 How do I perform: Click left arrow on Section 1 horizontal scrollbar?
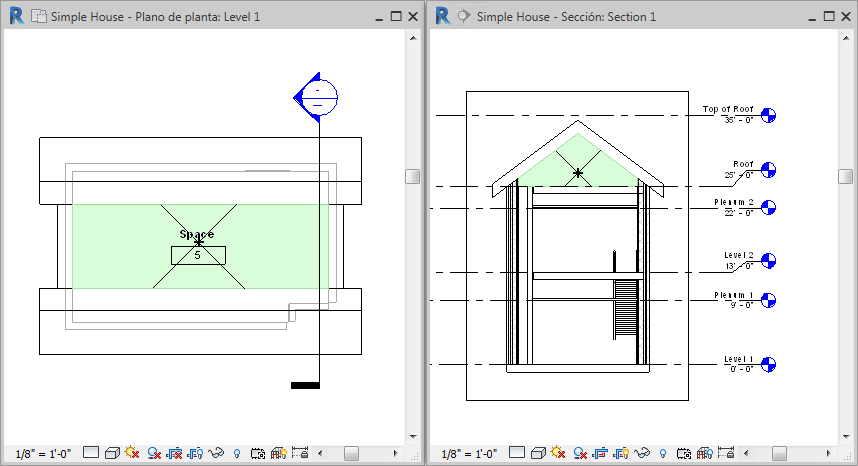tap(746, 453)
